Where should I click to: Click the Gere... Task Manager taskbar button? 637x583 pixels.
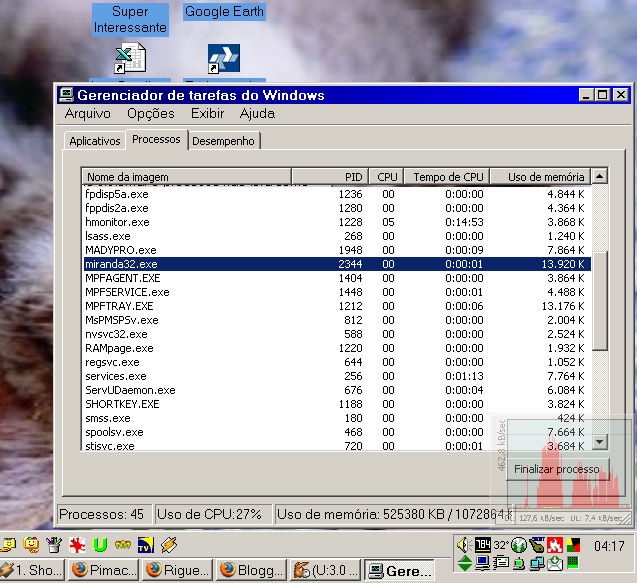coord(400,571)
